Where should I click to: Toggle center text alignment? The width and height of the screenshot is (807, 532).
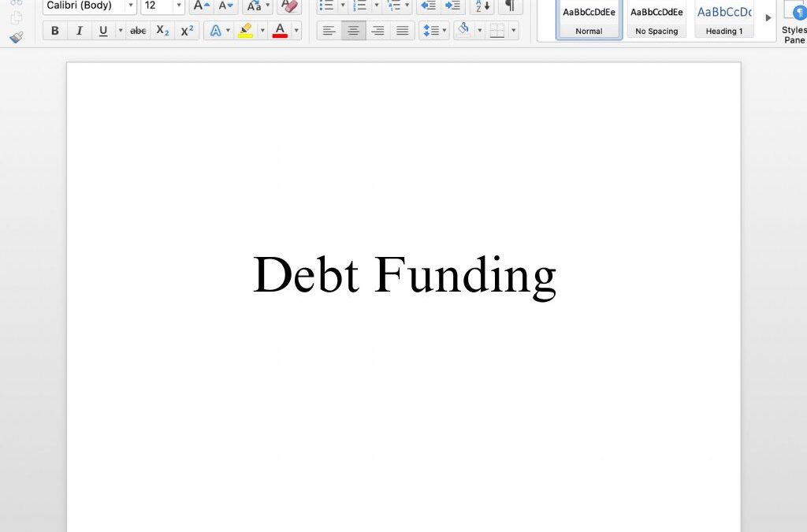[x=353, y=31]
